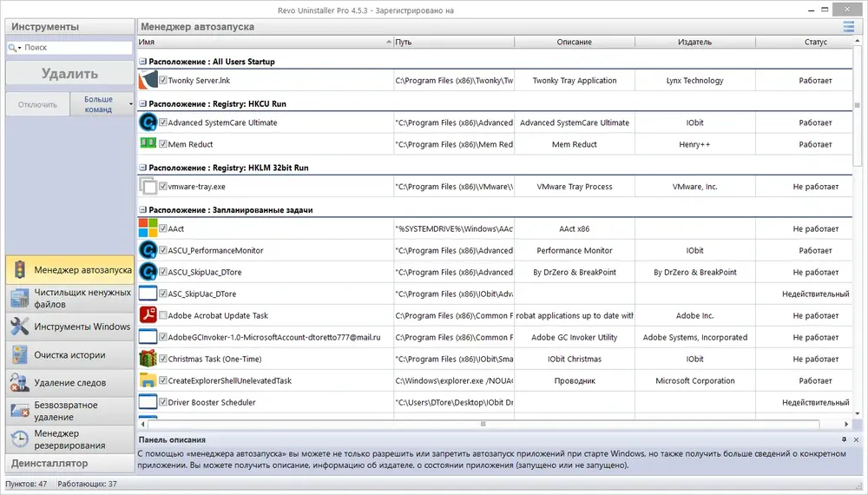Open Менеджер автозапуска tool

(69, 270)
